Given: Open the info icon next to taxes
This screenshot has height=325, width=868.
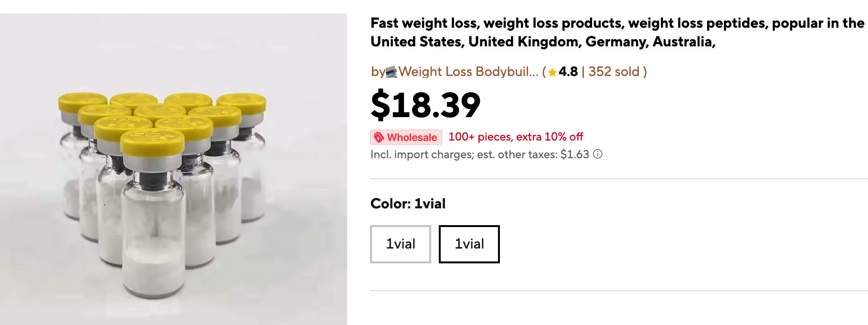Looking at the screenshot, I should coord(598,154).
